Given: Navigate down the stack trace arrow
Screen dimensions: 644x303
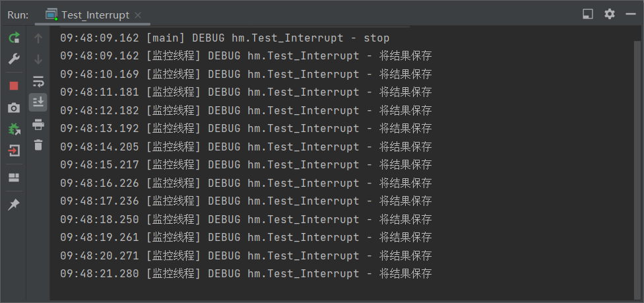Looking at the screenshot, I should pyautogui.click(x=38, y=59).
